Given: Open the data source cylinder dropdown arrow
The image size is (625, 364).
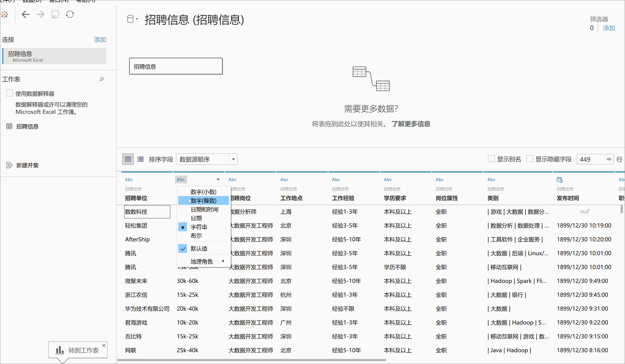Looking at the screenshot, I should [x=137, y=19].
